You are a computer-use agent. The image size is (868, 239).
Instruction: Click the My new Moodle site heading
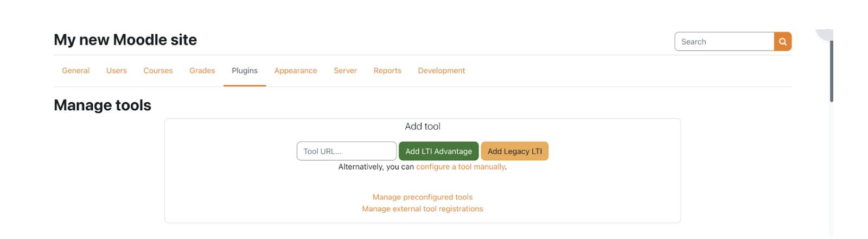125,40
